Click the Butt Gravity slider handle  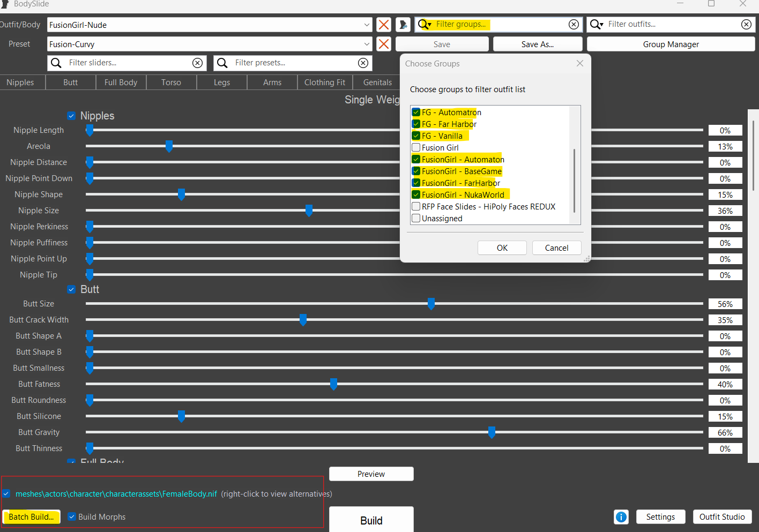492,432
